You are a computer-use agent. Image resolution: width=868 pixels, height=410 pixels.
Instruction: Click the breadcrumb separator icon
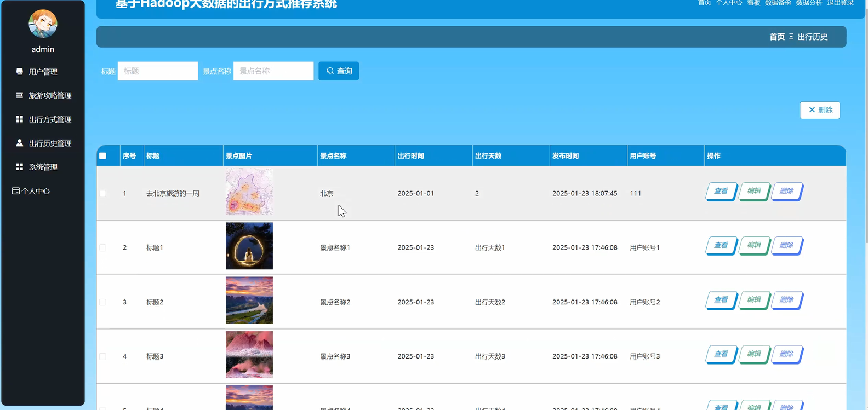[791, 37]
